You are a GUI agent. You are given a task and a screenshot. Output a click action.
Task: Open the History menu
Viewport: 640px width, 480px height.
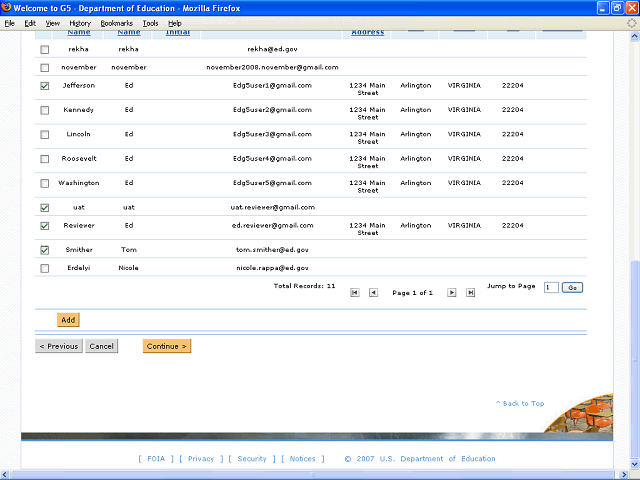[x=80, y=23]
